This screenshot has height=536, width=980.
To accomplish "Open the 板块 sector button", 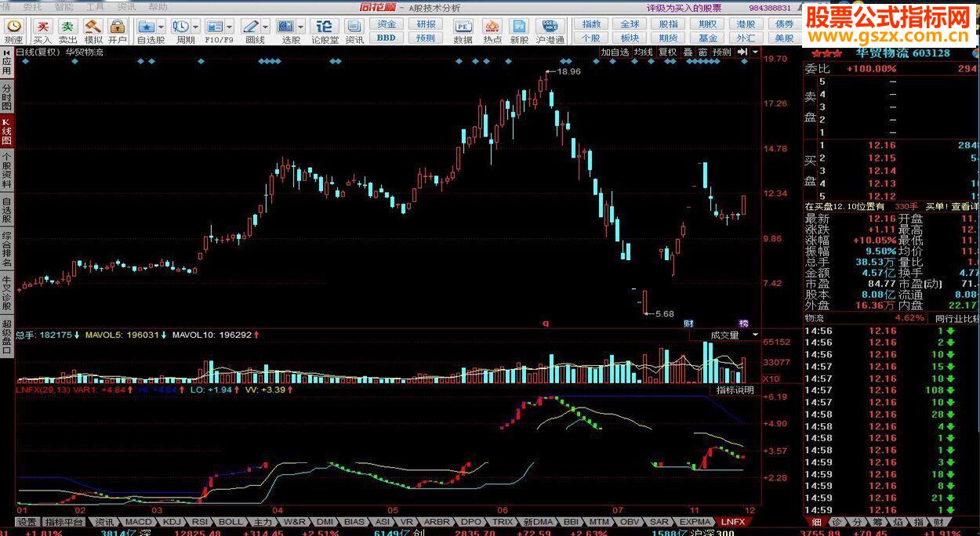I will point(630,38).
